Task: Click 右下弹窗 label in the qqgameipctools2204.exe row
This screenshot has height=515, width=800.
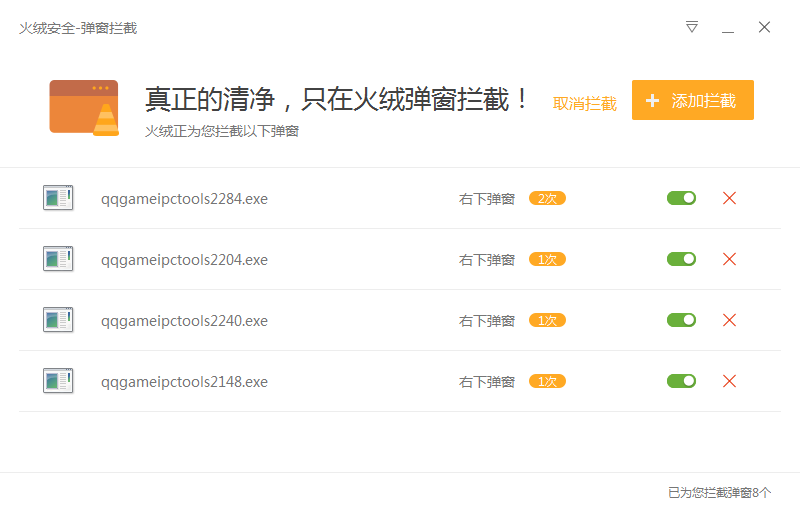Action: click(487, 260)
